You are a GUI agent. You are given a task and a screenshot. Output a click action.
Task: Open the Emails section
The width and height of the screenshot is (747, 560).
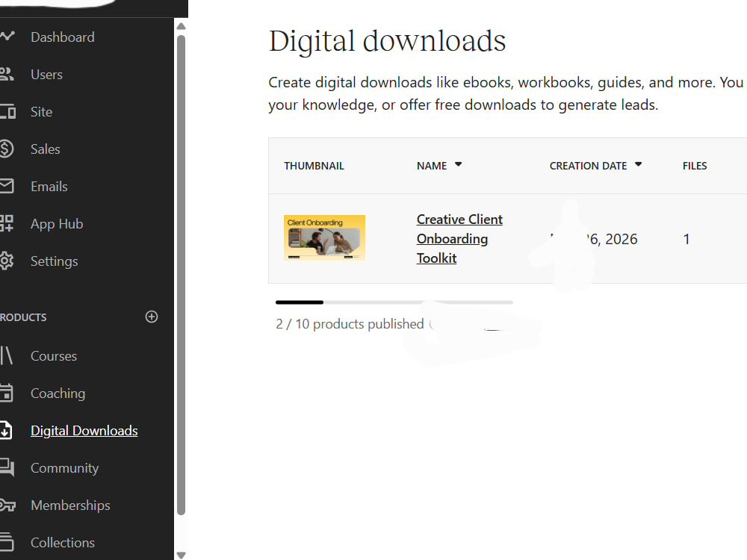coord(49,187)
